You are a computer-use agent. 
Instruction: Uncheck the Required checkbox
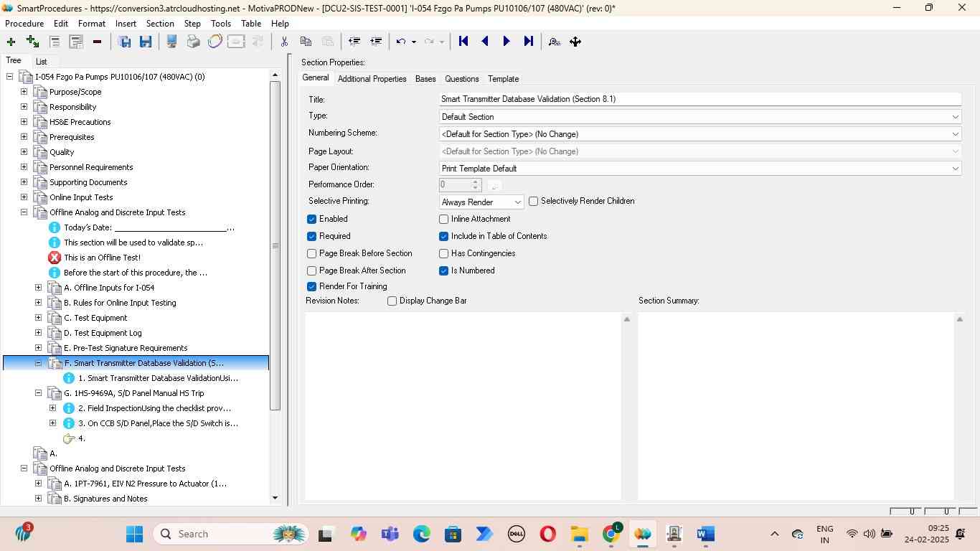click(x=311, y=236)
